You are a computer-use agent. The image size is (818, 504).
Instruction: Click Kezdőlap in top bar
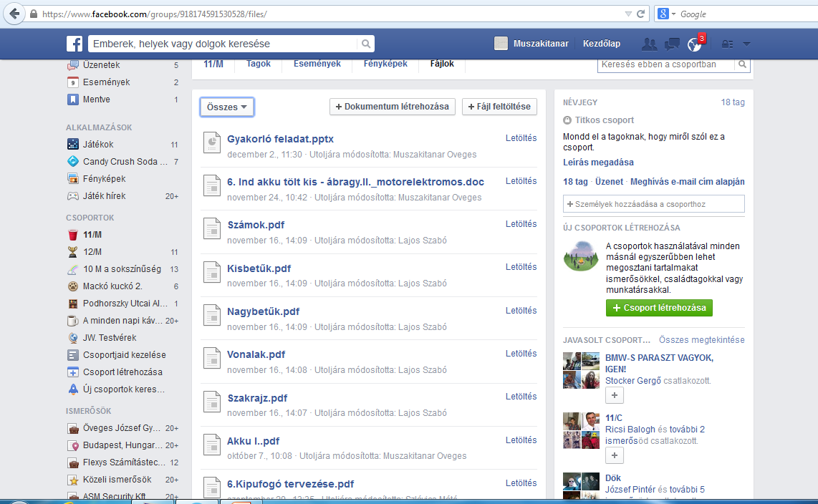pyautogui.click(x=602, y=44)
